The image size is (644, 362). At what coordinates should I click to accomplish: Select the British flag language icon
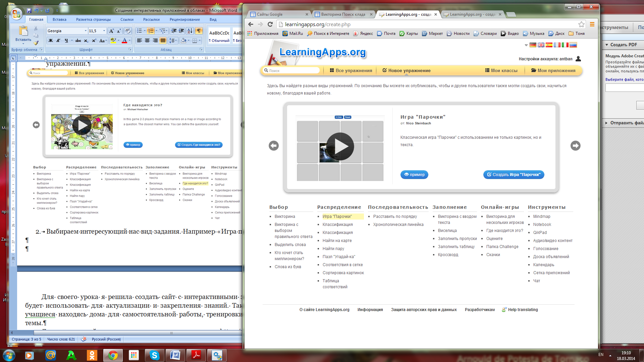541,45
